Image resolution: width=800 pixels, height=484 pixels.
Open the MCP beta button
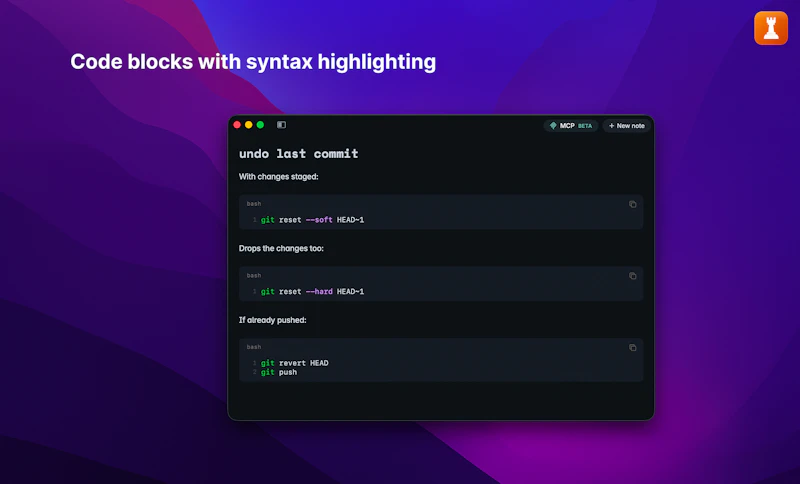tap(571, 125)
